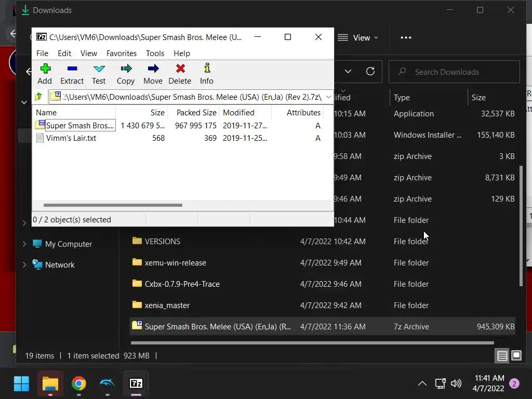Image resolution: width=532 pixels, height=399 pixels.
Task: Open volume control in system tray
Action: coord(456,384)
